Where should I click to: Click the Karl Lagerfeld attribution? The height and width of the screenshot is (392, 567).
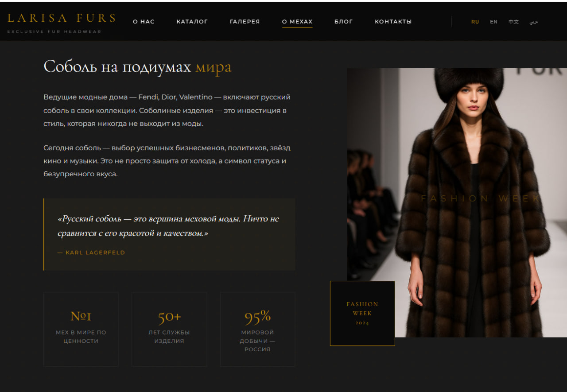tap(91, 252)
